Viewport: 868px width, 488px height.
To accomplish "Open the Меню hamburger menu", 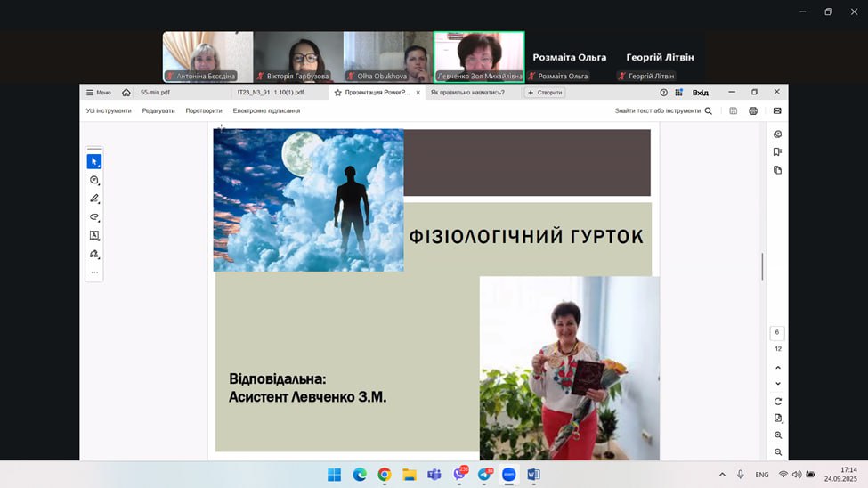I will coord(98,93).
